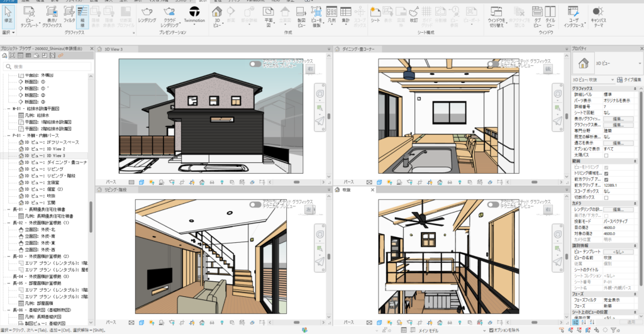Screen dimensions: 644x334
Task: Create a new シート (Sheet)
Action: [375, 14]
